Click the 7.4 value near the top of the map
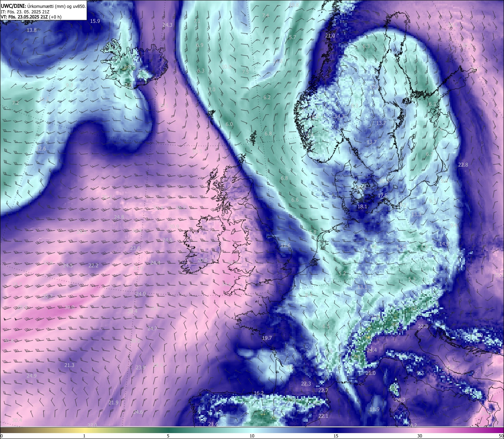The width and height of the screenshot is (504, 439). click(x=265, y=15)
